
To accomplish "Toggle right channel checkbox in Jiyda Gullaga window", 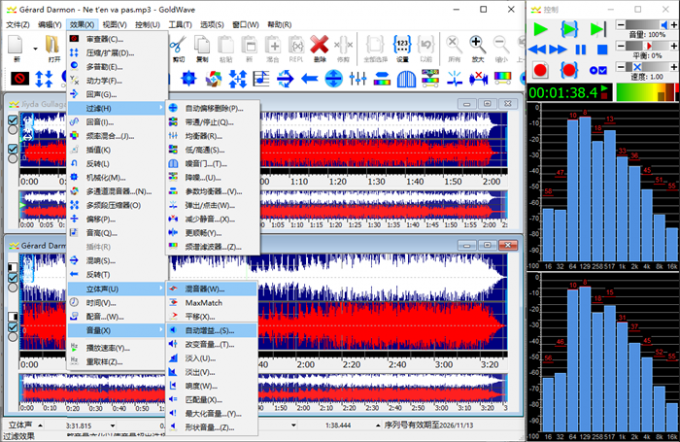I will tap(13, 149).
